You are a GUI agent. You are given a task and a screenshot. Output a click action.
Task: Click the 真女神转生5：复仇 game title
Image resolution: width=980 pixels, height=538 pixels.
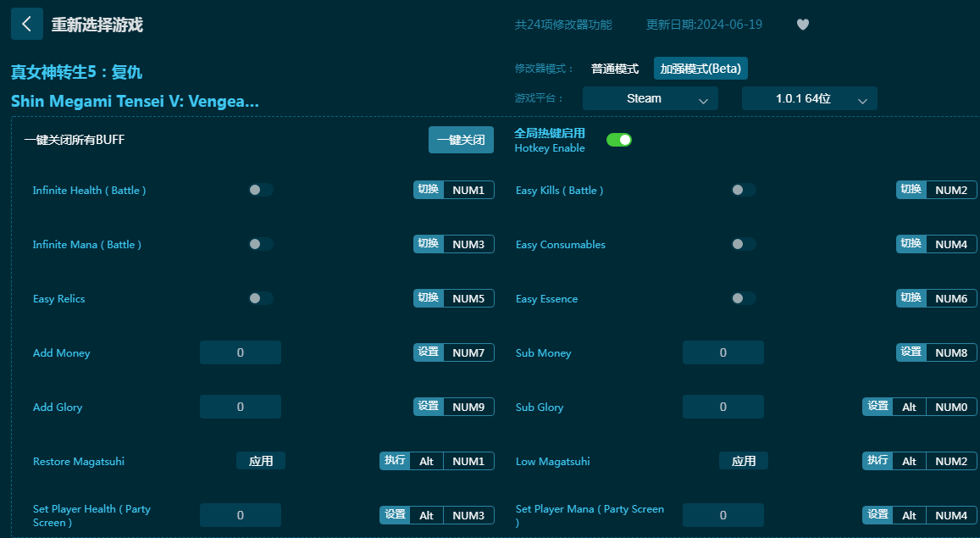77,72
